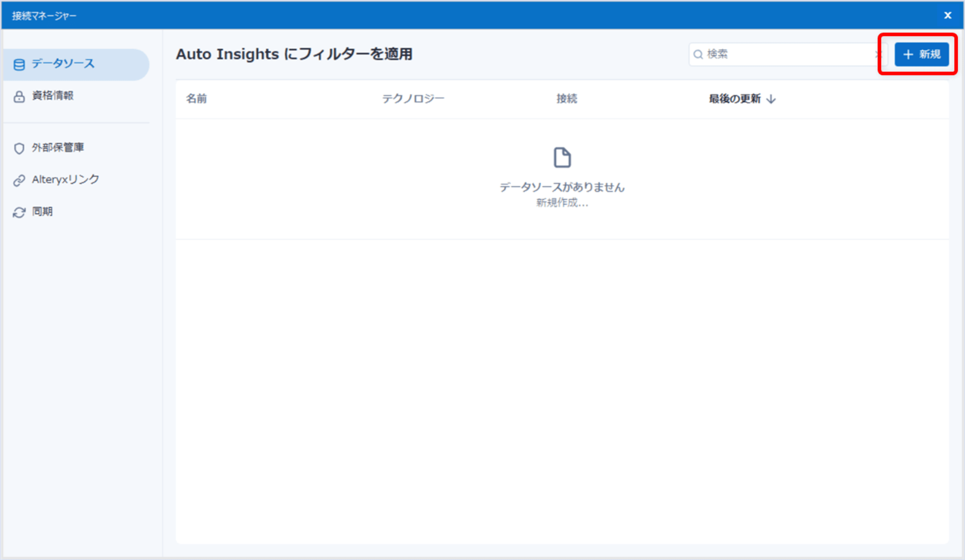Click the link icon beside Alteryxリンク
This screenshot has width=965, height=560.
pyautogui.click(x=19, y=180)
